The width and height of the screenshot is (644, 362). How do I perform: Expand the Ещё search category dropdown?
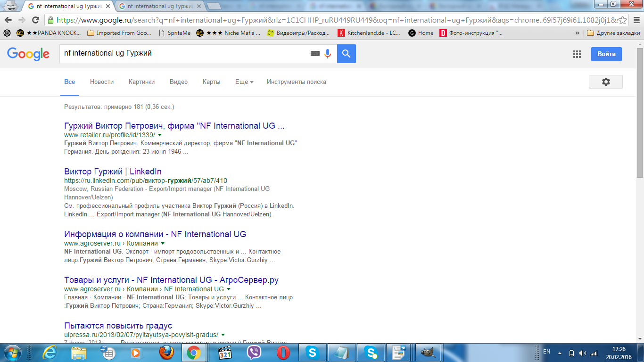(244, 82)
